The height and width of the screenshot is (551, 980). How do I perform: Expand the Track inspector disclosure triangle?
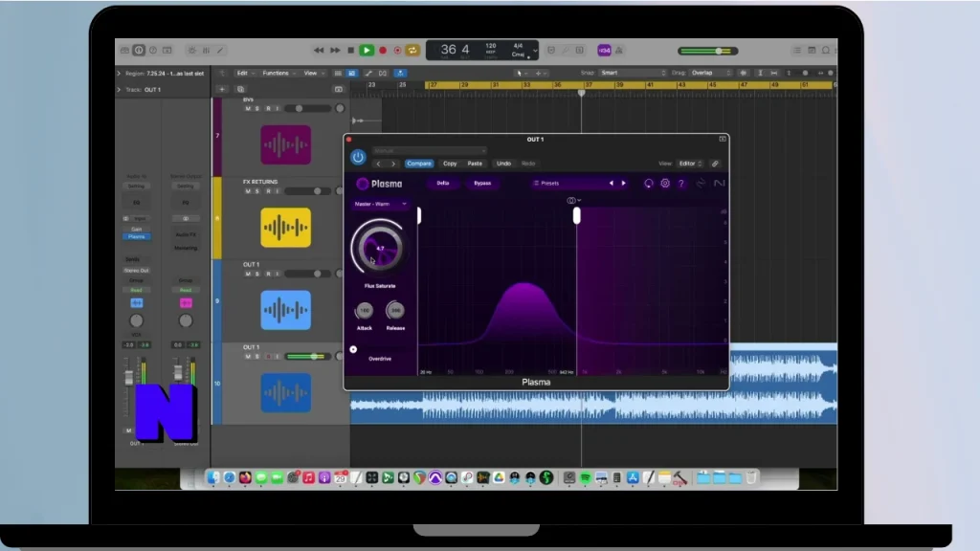pos(120,89)
